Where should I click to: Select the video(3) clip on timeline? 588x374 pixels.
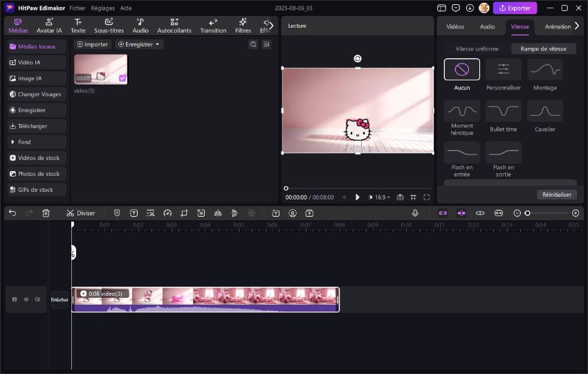tap(205, 299)
